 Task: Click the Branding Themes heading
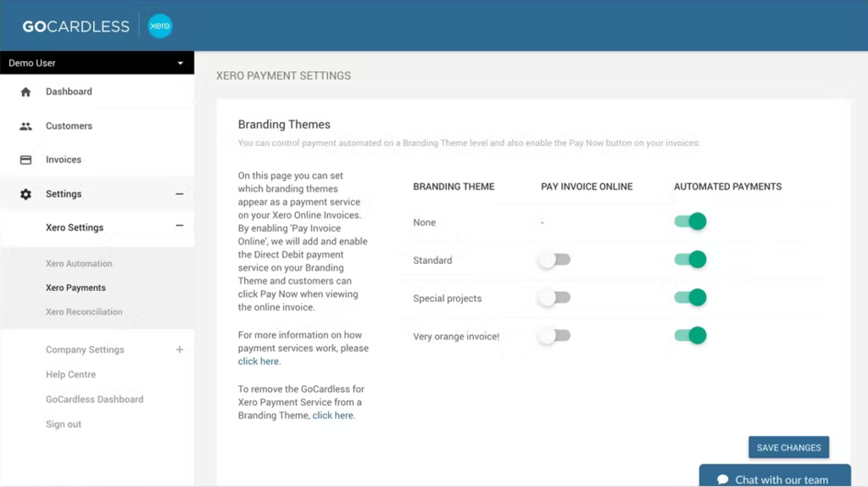click(x=284, y=125)
